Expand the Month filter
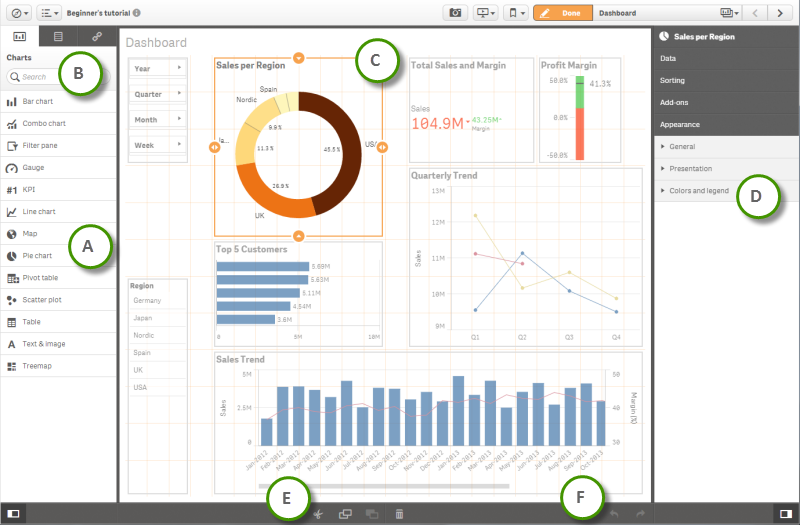The height and width of the screenshot is (525, 800). tap(158, 119)
